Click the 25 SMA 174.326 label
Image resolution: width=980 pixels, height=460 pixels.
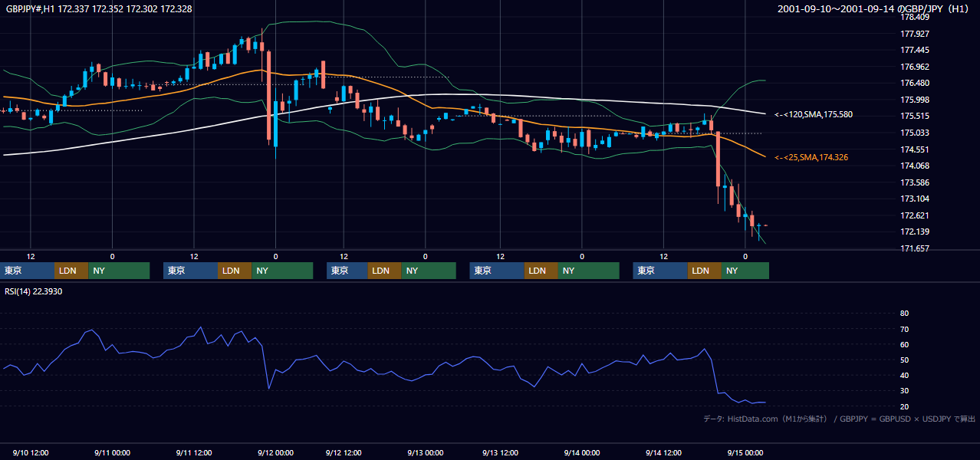point(811,157)
